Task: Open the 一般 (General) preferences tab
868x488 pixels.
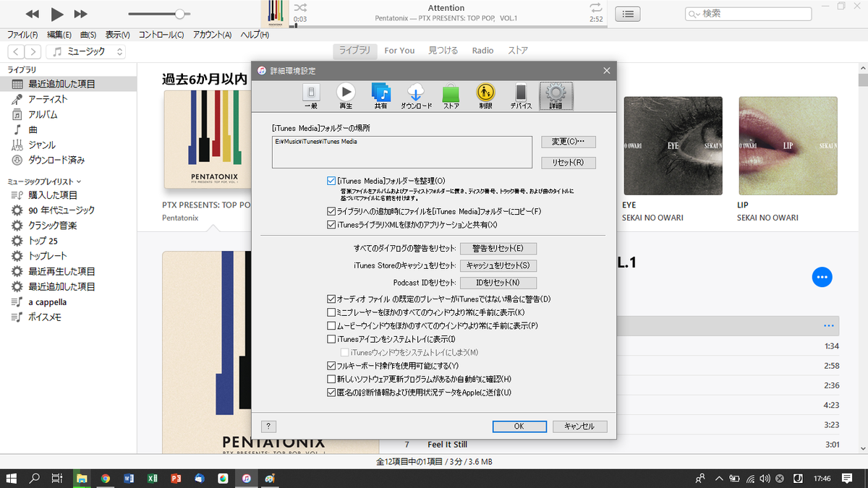Action: click(311, 96)
